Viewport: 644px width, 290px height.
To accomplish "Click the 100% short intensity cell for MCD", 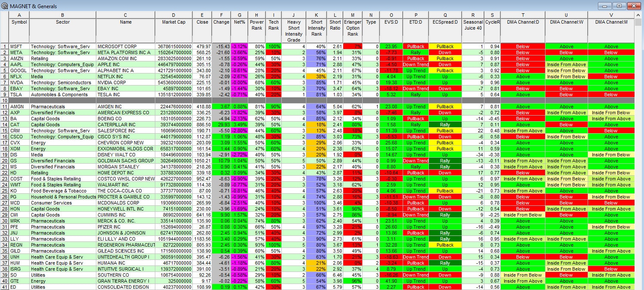I will [x=316, y=202].
